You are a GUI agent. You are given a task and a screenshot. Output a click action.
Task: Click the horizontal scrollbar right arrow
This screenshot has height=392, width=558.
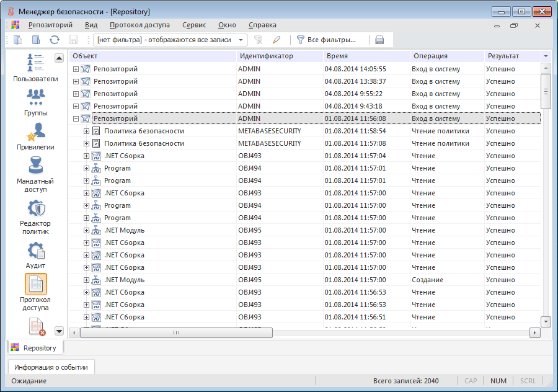click(x=534, y=333)
